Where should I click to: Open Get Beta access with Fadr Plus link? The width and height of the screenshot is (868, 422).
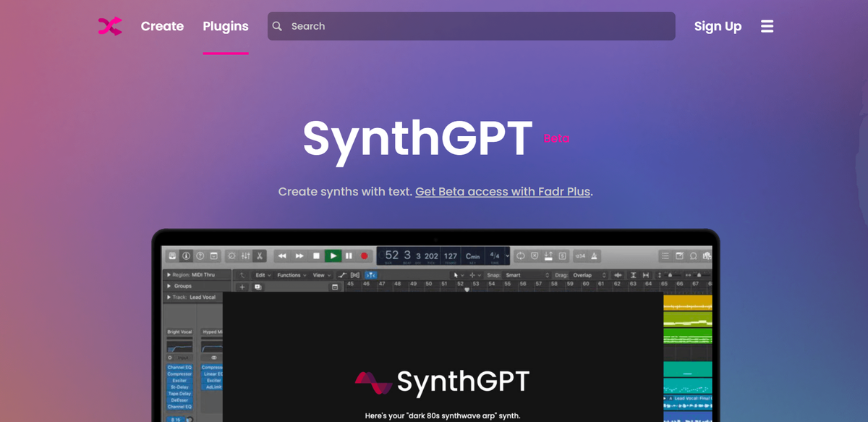pos(503,192)
